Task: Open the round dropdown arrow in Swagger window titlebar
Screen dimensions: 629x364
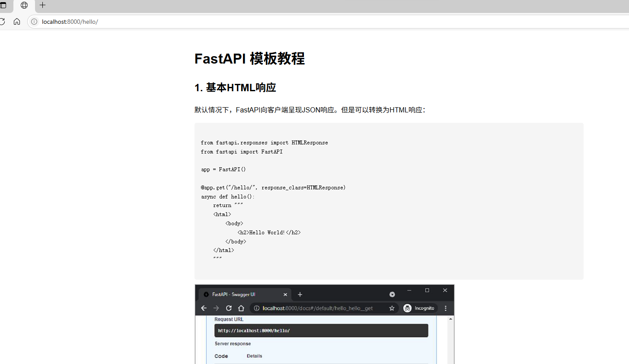Action: pos(392,294)
